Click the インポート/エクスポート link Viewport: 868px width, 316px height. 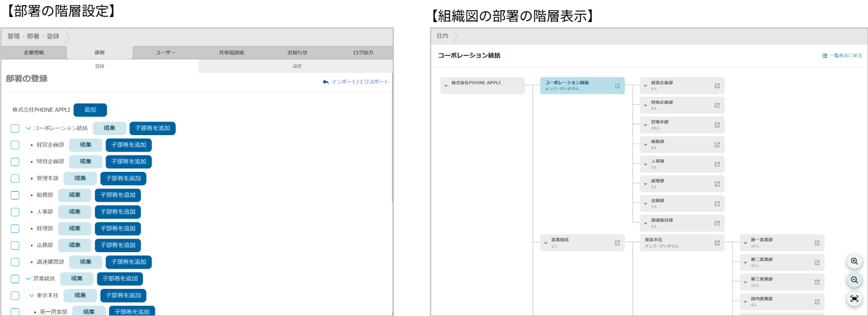click(x=356, y=82)
